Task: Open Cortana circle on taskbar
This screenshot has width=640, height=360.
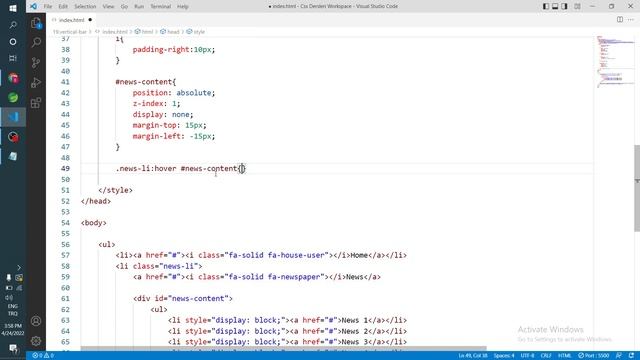Action: coord(13,42)
